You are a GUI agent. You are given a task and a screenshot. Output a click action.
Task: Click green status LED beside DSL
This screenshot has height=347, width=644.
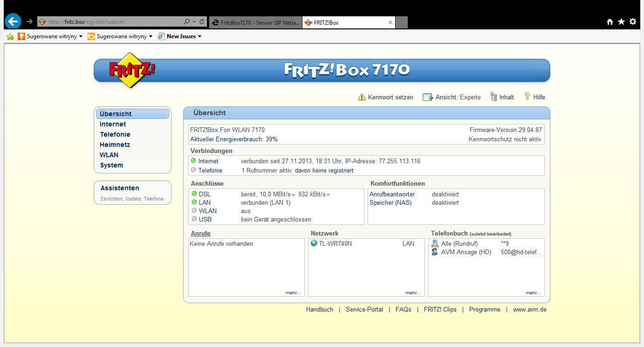[194, 194]
